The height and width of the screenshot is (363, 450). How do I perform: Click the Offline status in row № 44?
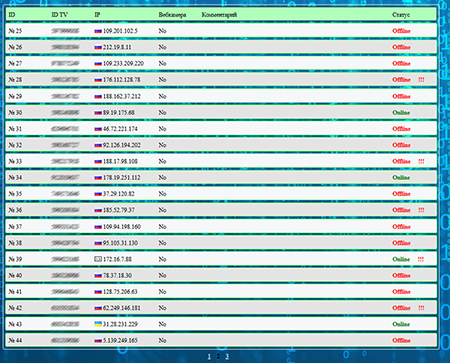pyautogui.click(x=401, y=340)
